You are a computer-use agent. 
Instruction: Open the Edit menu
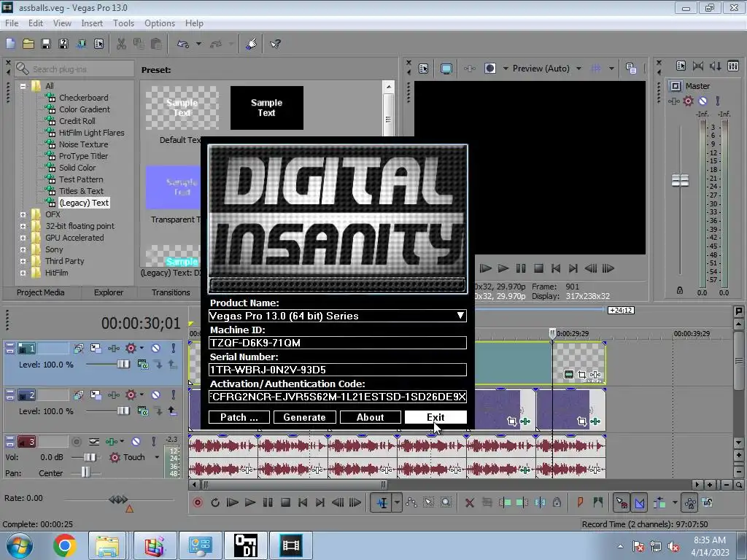[35, 23]
